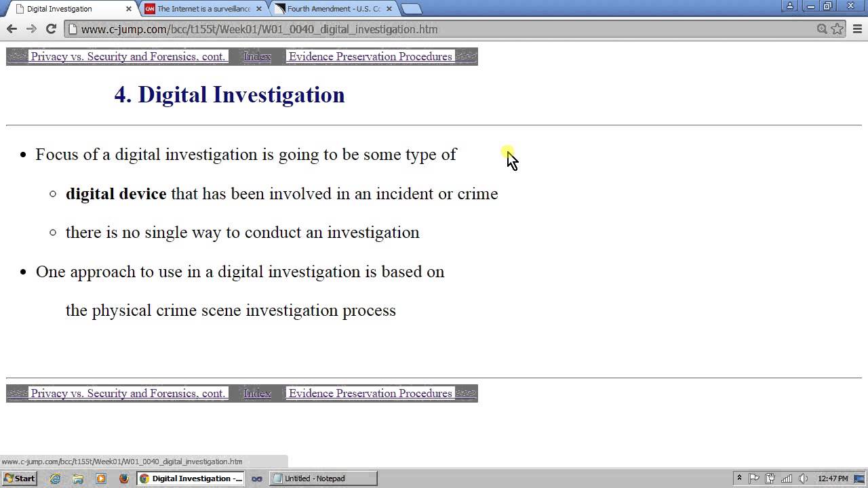Open the network signal tray icon
Viewport: 868px width, 488px height.
(x=787, y=479)
